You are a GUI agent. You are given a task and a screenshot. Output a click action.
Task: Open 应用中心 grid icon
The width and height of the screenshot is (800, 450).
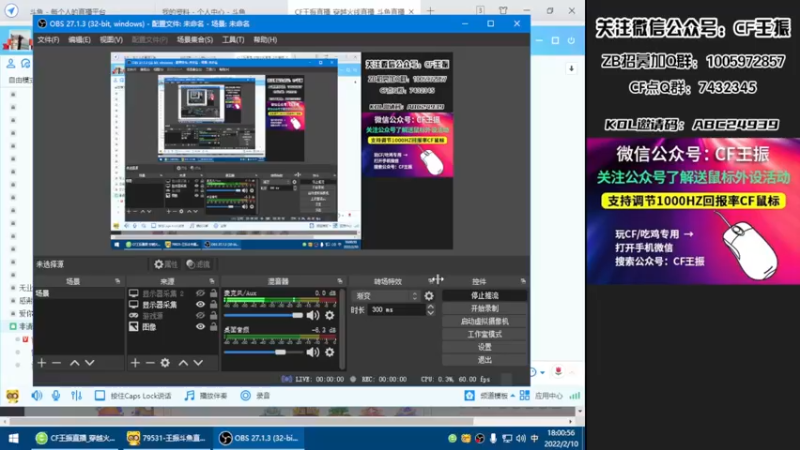[x=524, y=395]
